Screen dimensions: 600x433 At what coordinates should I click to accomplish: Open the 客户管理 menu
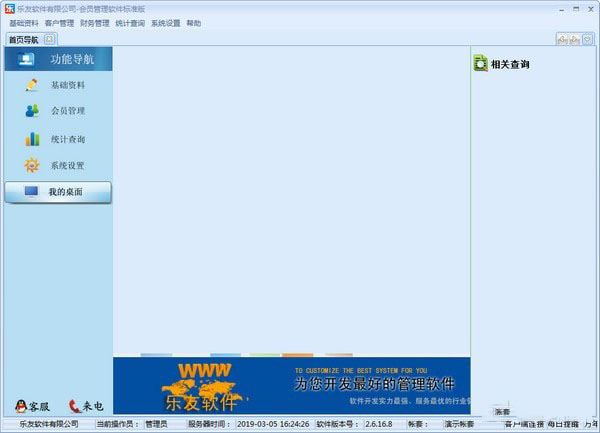[x=59, y=23]
